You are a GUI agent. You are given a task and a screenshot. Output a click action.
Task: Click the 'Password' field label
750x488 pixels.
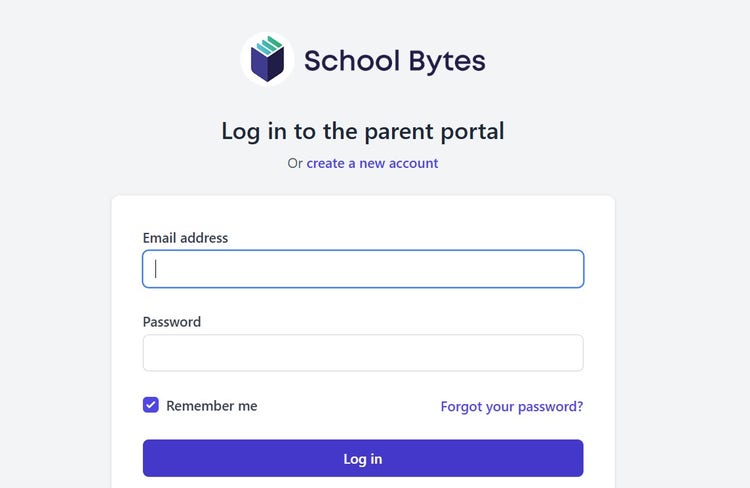click(x=172, y=322)
